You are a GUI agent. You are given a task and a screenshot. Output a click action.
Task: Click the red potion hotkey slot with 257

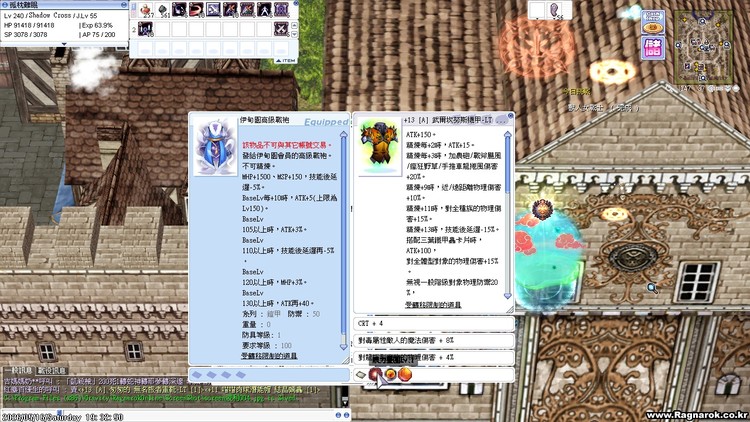145,10
